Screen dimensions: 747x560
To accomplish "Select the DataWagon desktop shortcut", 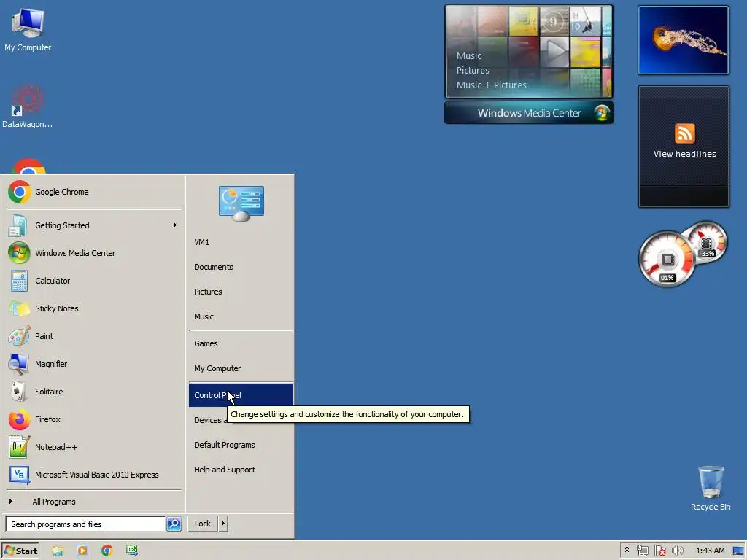I will pos(27,106).
